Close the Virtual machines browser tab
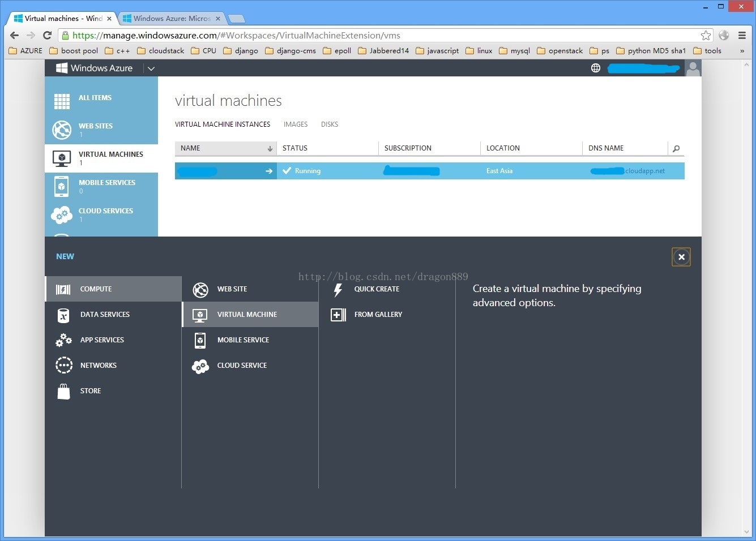 point(109,19)
